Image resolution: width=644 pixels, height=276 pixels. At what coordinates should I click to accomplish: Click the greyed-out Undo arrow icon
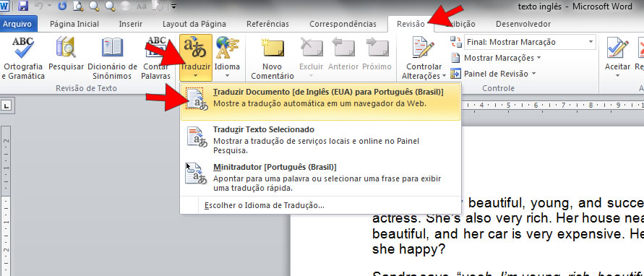39,6
